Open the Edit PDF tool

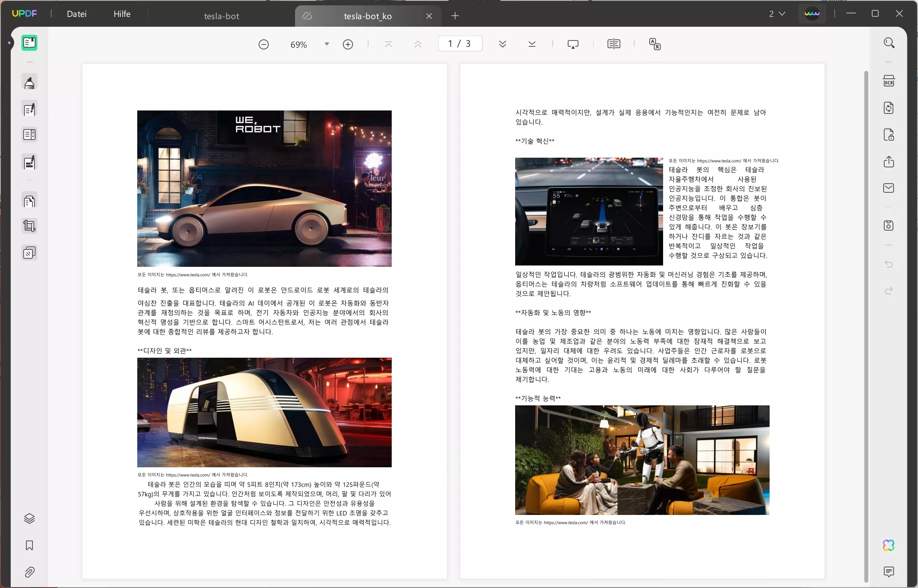(29, 109)
